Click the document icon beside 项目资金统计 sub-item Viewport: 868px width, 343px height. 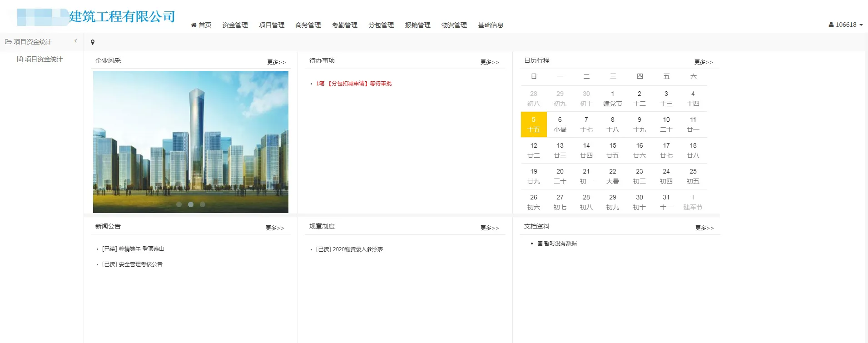point(20,59)
